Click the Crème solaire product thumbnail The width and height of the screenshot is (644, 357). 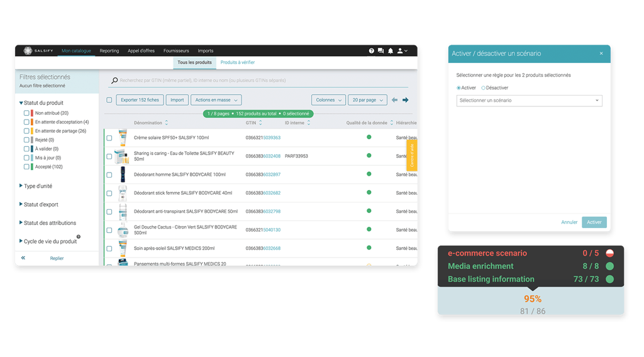tap(123, 137)
